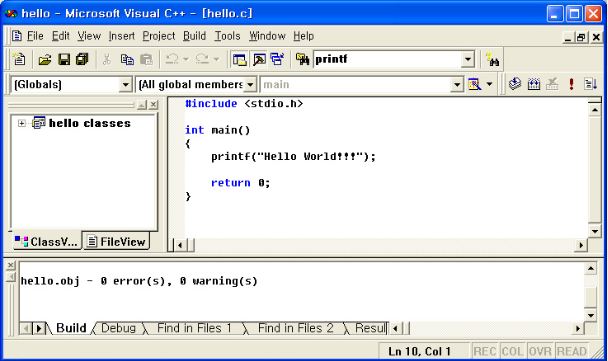Click the printf find text field
The height and width of the screenshot is (361, 608).
(x=387, y=59)
